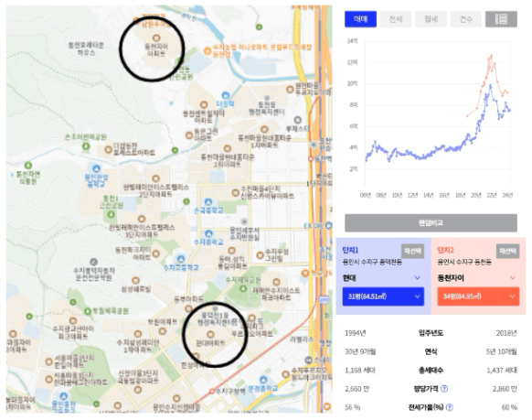Click the 1,168 세대 household count
Screen dimensions: 532x420
360,371
